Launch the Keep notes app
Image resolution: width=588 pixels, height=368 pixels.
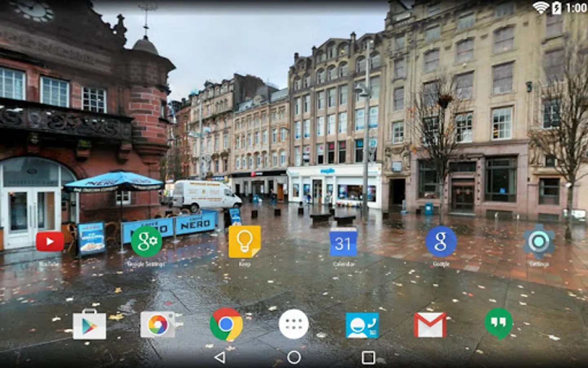pos(245,242)
